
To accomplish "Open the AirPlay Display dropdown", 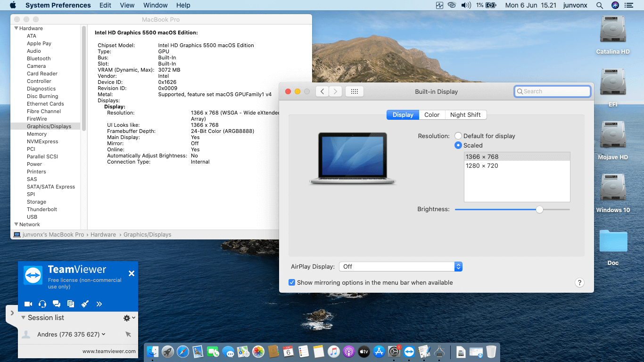I will 400,267.
